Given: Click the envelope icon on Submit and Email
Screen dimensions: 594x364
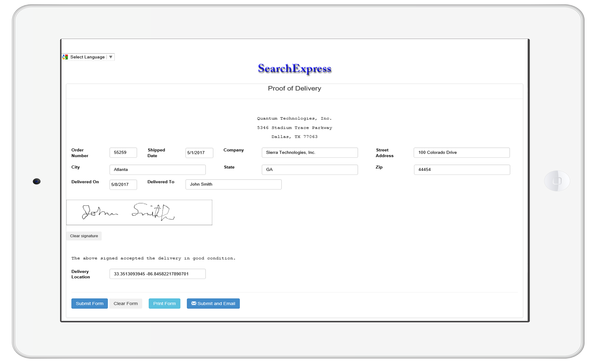Looking at the screenshot, I should [194, 303].
